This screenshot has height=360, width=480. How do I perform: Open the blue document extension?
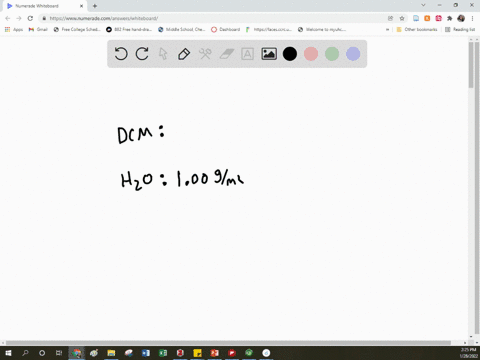(x=416, y=18)
